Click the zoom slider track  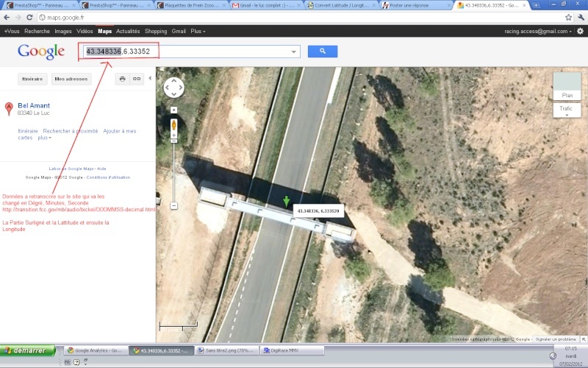[x=173, y=172]
